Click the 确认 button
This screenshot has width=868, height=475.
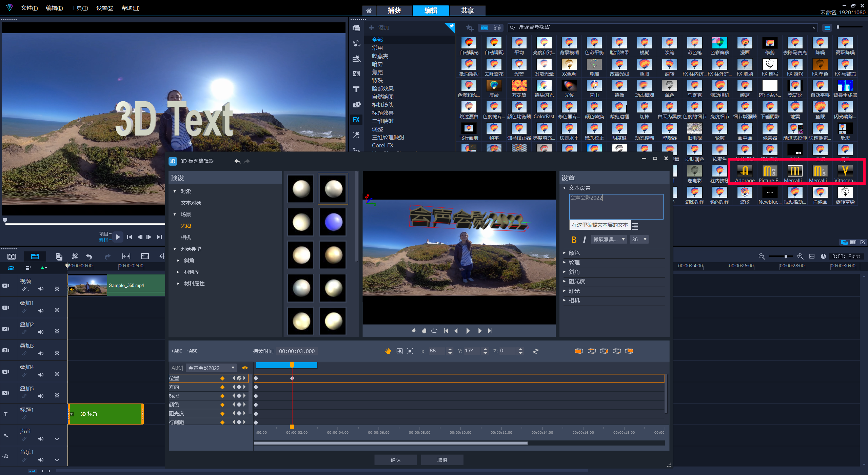click(395, 460)
